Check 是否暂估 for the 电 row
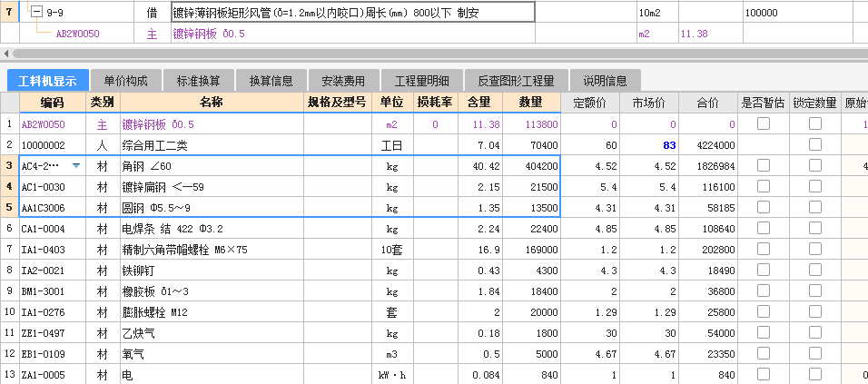Screen dimensions: 868x384 [764, 374]
